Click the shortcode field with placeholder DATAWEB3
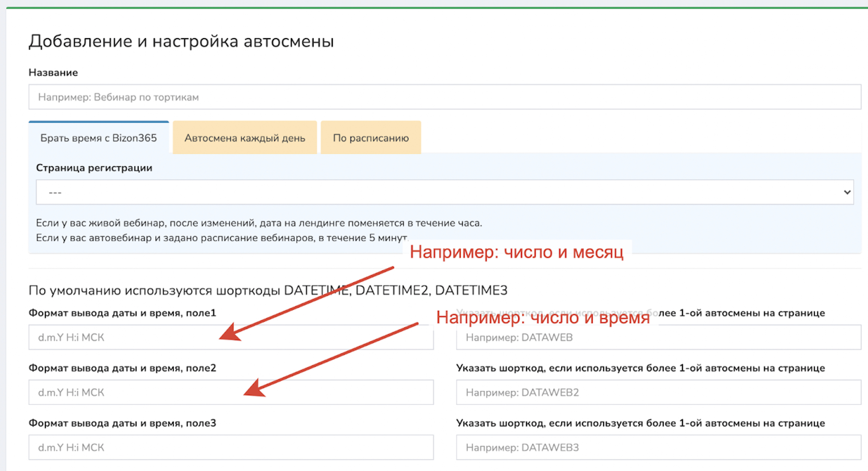Image resolution: width=868 pixels, height=471 pixels. (658, 448)
